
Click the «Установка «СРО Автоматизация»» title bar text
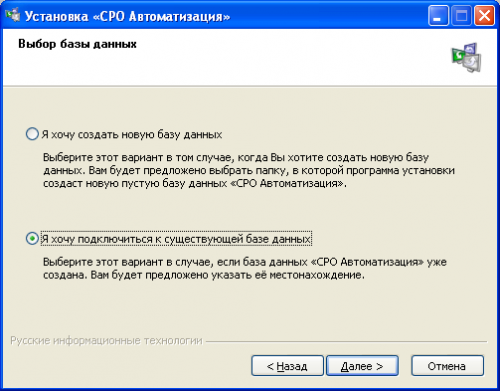click(x=127, y=16)
